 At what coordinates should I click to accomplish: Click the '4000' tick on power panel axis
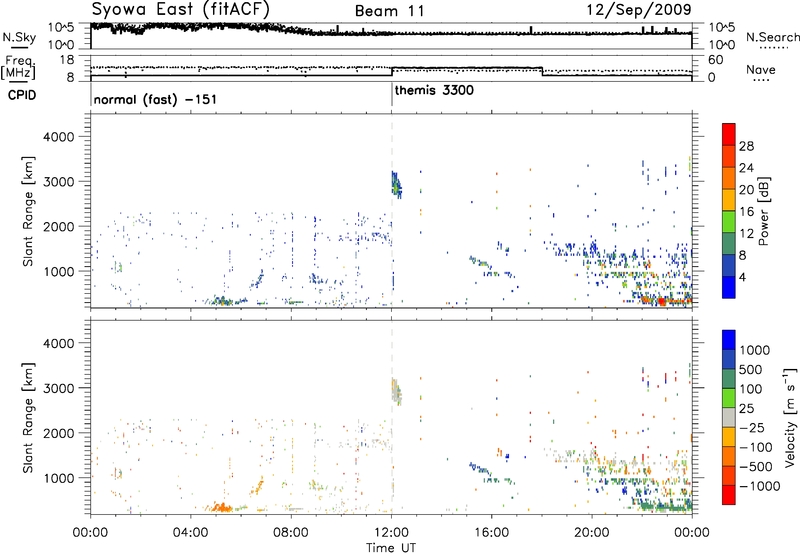[59, 137]
